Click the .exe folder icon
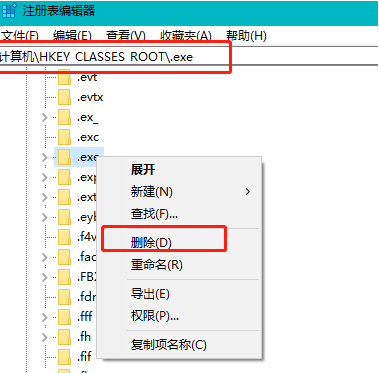The width and height of the screenshot is (379, 373). [64, 157]
